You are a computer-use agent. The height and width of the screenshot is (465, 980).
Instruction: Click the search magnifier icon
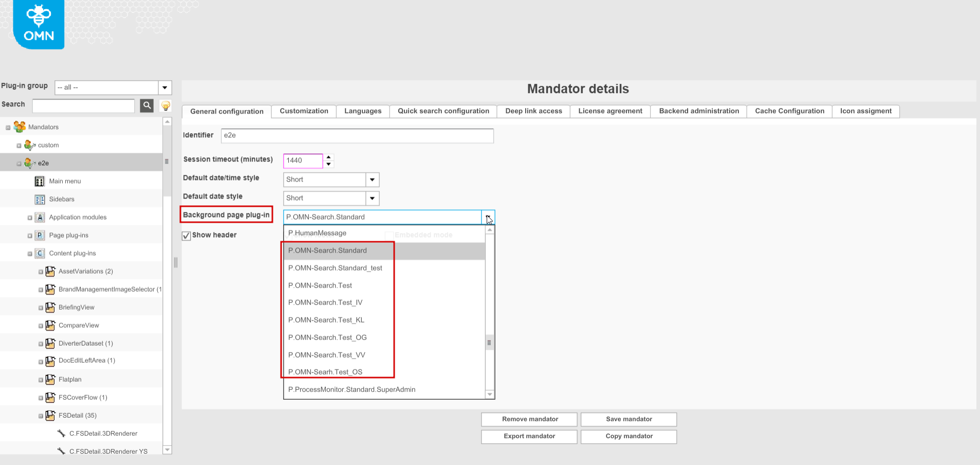click(x=147, y=105)
